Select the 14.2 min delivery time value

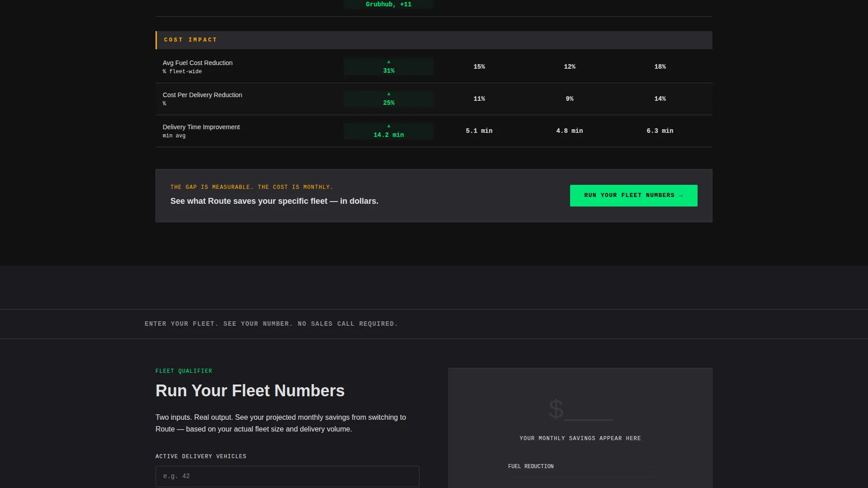(389, 135)
